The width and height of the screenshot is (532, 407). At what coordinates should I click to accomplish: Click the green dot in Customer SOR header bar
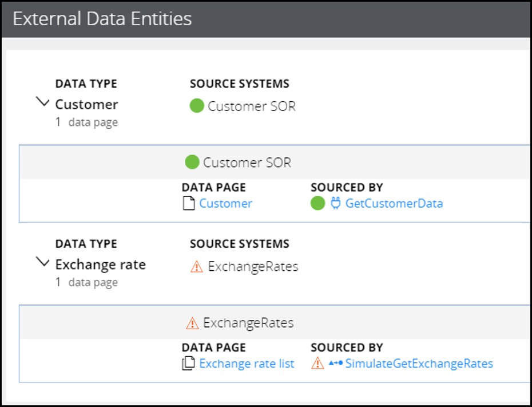click(192, 162)
